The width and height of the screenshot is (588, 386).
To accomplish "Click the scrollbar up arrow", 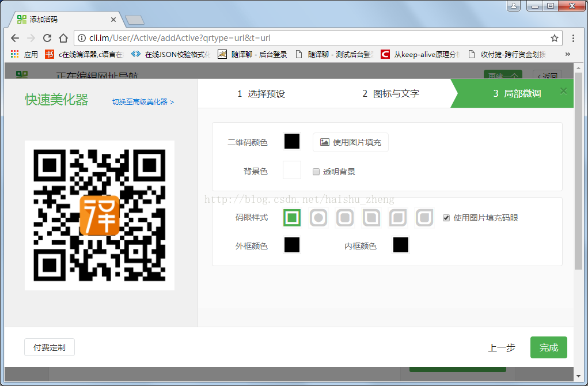I will (x=578, y=68).
